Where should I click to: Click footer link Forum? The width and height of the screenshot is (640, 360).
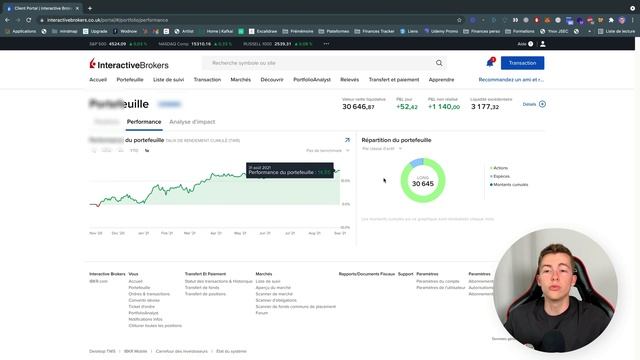[262, 313]
